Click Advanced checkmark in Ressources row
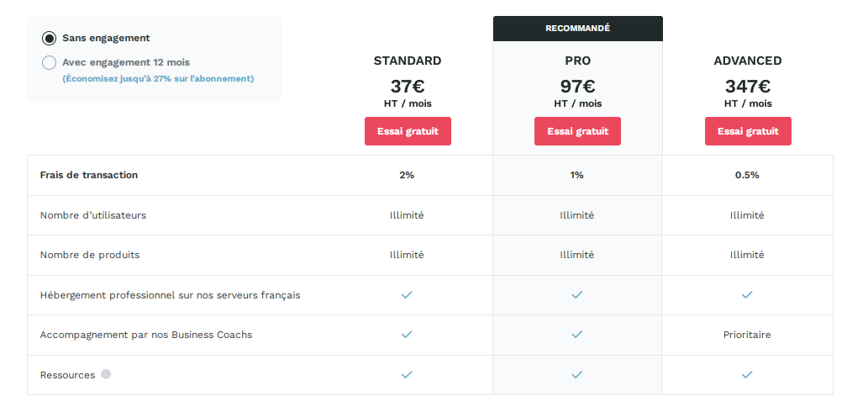Viewport: 868px width, 412px height. coord(747,375)
